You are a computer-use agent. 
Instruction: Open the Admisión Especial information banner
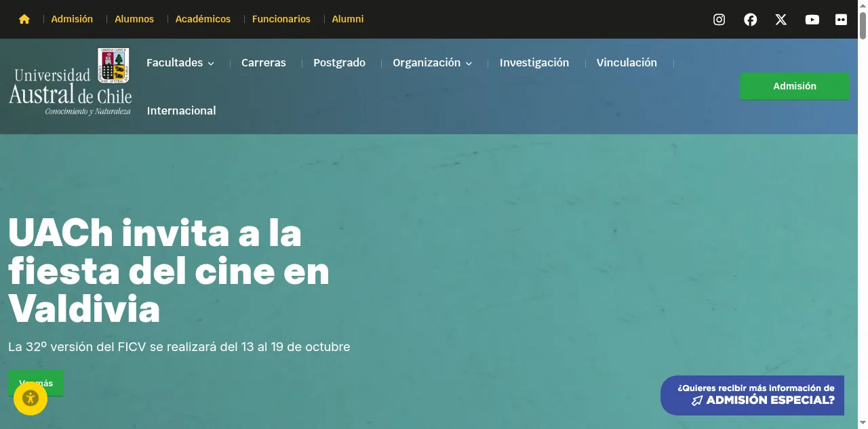coord(753,395)
